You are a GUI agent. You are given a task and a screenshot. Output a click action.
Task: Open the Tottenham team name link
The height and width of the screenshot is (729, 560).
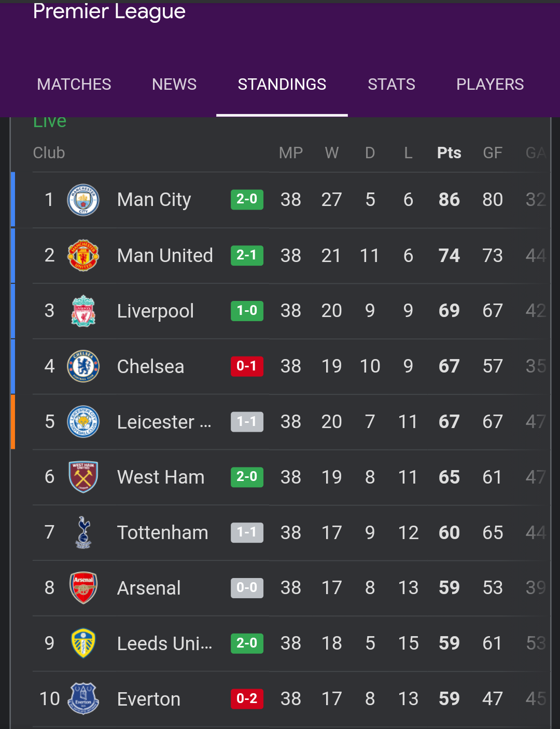(x=162, y=532)
